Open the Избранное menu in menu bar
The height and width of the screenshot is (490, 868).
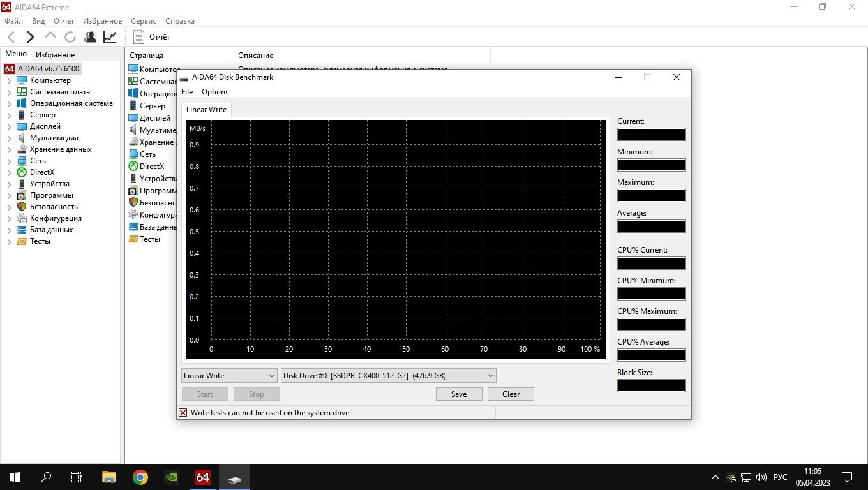point(102,21)
